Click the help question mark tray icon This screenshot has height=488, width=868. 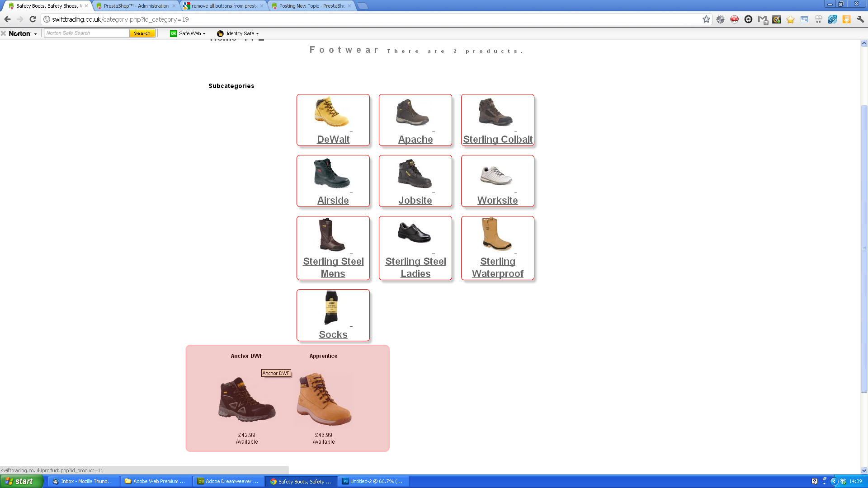(x=814, y=481)
